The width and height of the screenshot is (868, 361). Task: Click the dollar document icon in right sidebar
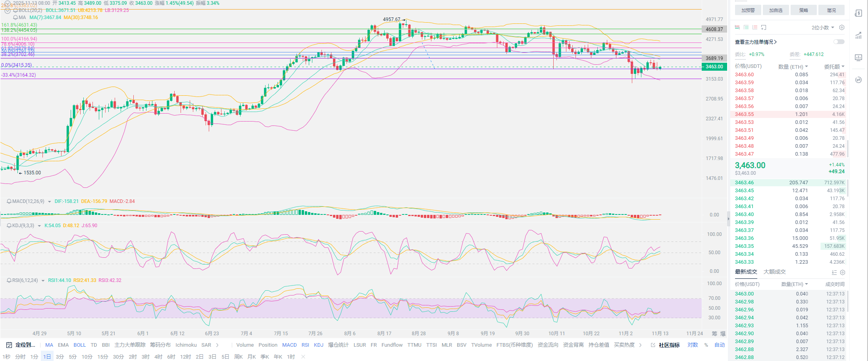click(x=858, y=13)
